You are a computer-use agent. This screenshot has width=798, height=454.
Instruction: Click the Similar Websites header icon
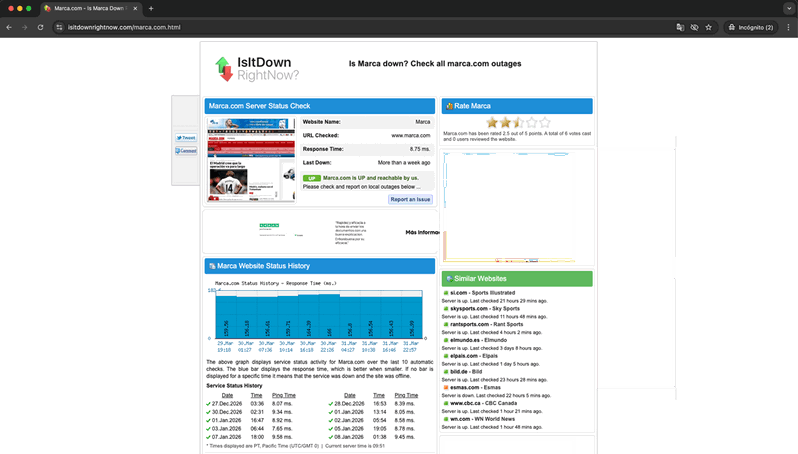449,279
